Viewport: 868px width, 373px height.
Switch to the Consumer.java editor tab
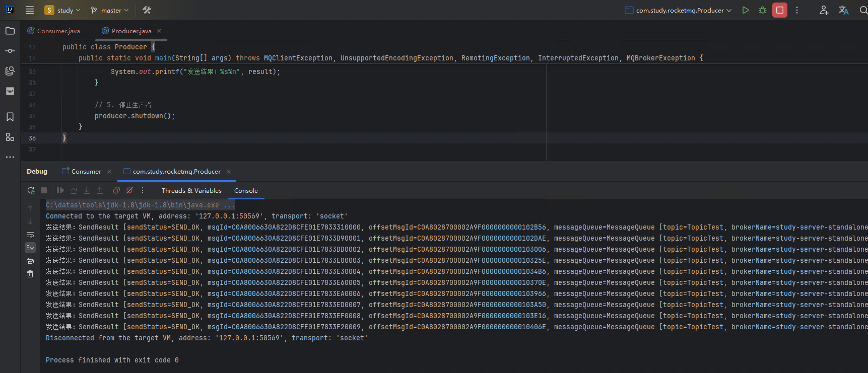54,31
